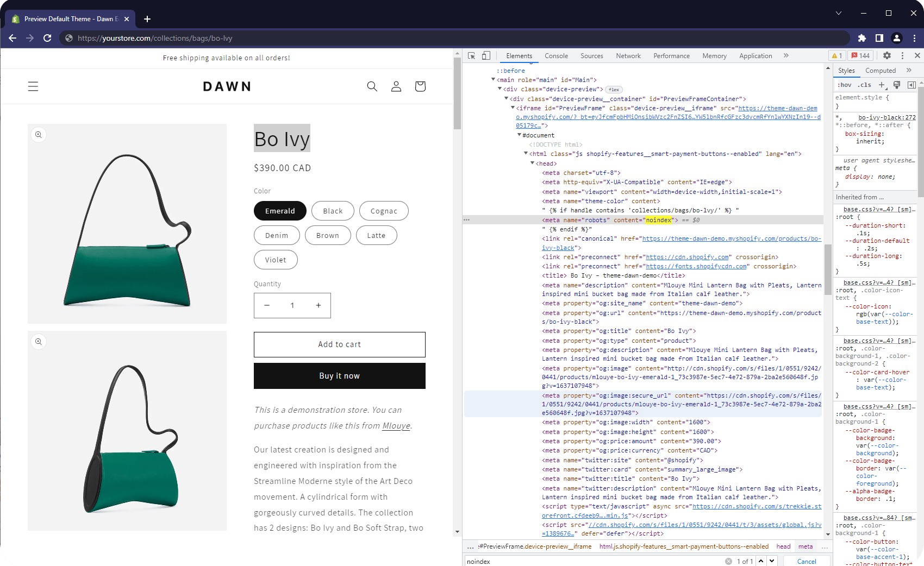The image size is (924, 566).
Task: Go forward in browser history
Action: 30,38
